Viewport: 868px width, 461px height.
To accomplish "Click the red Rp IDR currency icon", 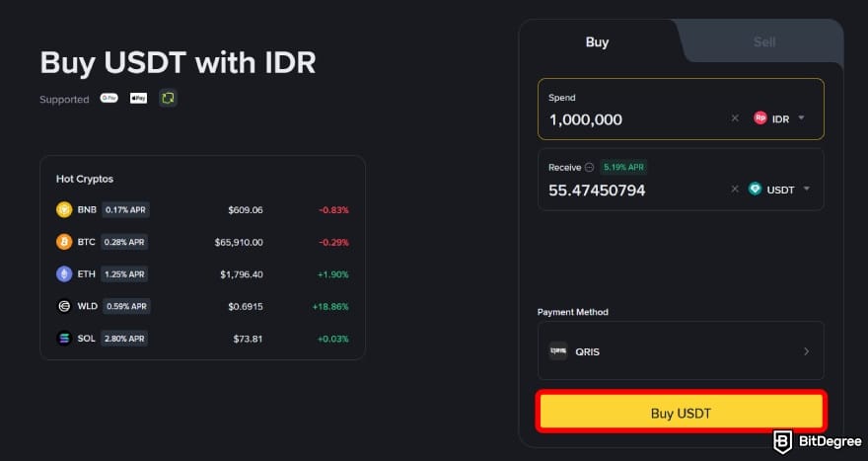I will click(760, 118).
